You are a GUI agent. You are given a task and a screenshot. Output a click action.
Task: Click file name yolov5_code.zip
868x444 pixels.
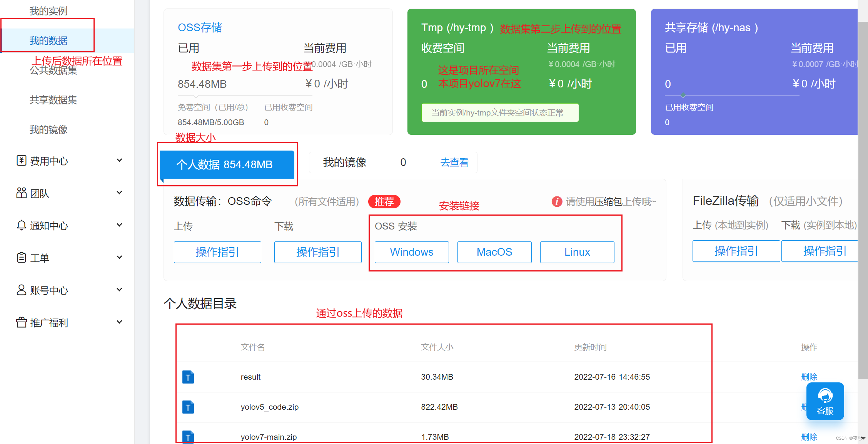coord(269,407)
